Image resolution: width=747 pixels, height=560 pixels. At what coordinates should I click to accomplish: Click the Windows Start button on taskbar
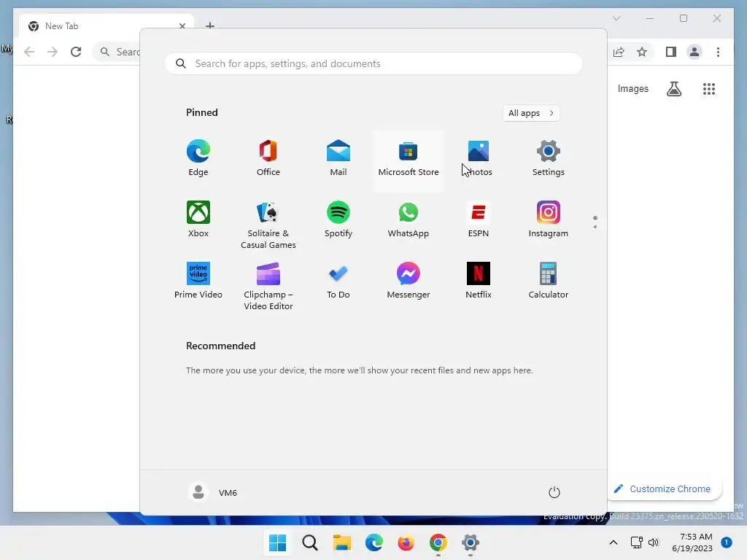pyautogui.click(x=278, y=542)
